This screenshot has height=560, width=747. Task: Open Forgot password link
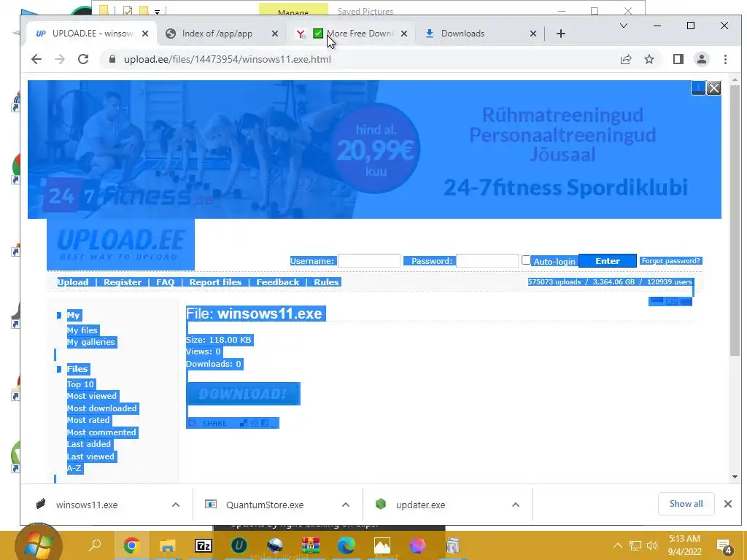tap(671, 261)
